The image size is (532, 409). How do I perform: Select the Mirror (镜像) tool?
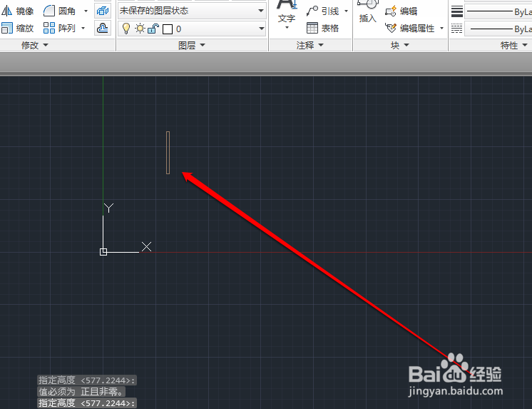18,11
